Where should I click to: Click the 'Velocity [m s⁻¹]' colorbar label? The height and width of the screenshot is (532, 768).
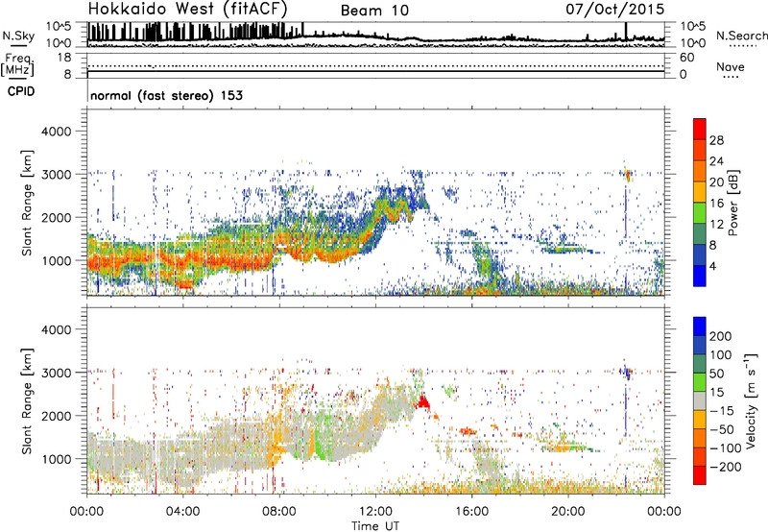[x=751, y=401]
